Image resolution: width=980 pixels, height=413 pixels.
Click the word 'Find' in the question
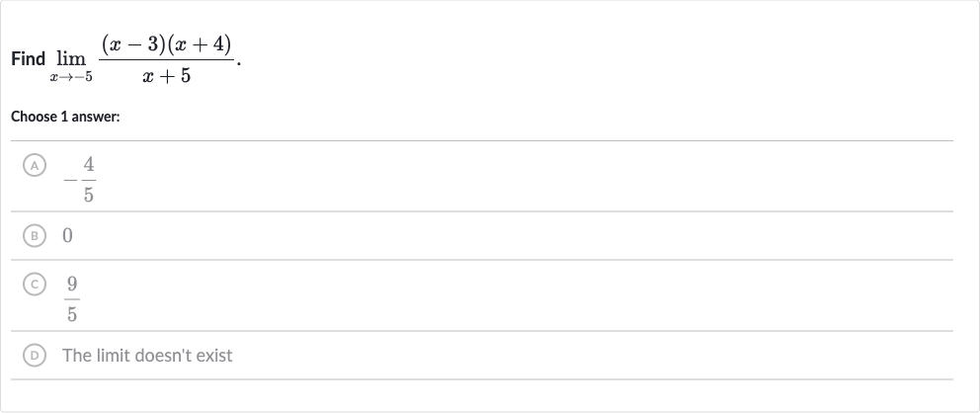(x=28, y=59)
